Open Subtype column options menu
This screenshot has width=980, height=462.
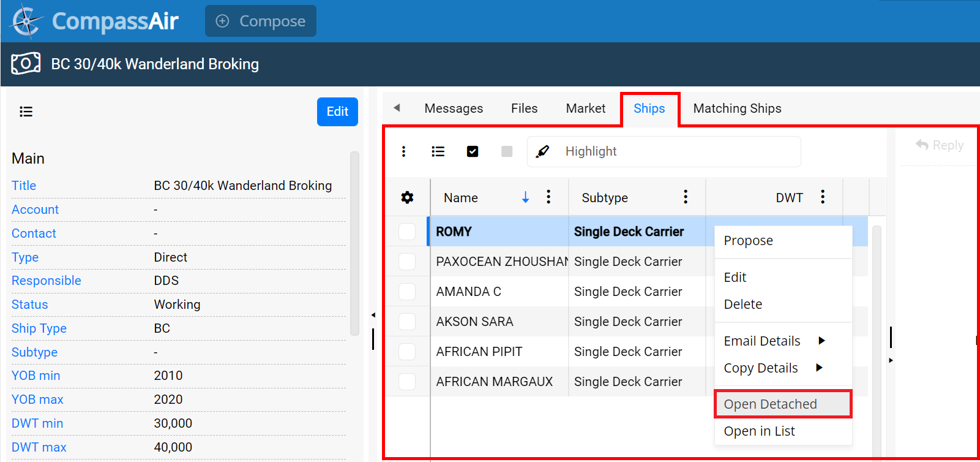(686, 197)
